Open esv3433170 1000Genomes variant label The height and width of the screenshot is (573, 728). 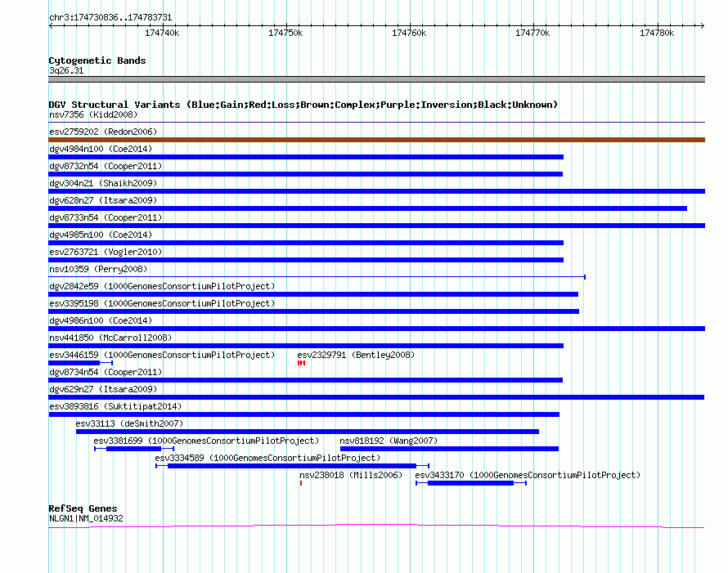click(x=528, y=475)
